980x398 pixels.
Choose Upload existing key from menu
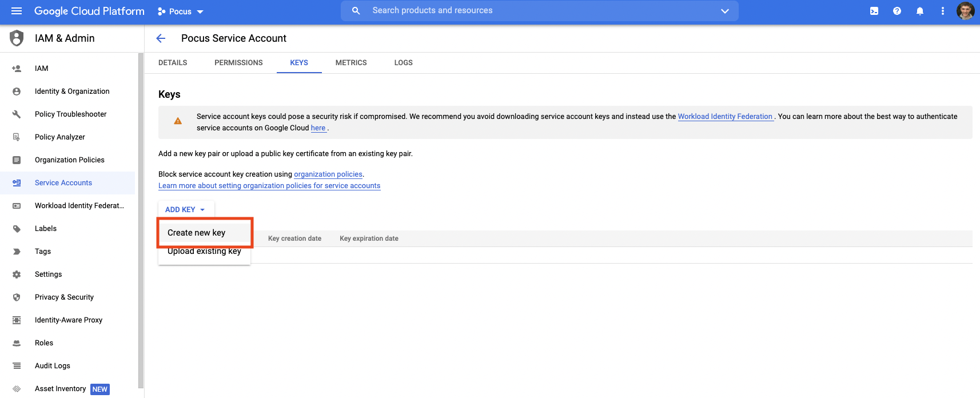[204, 251]
